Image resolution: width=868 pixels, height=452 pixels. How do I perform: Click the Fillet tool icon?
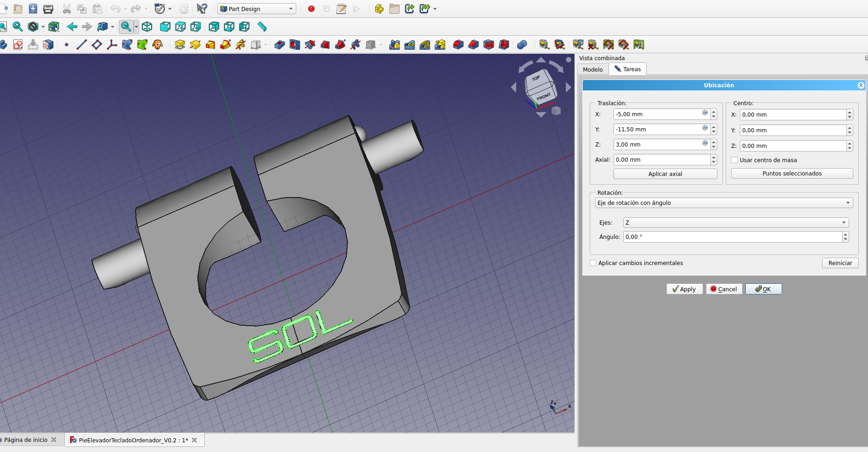click(x=458, y=45)
